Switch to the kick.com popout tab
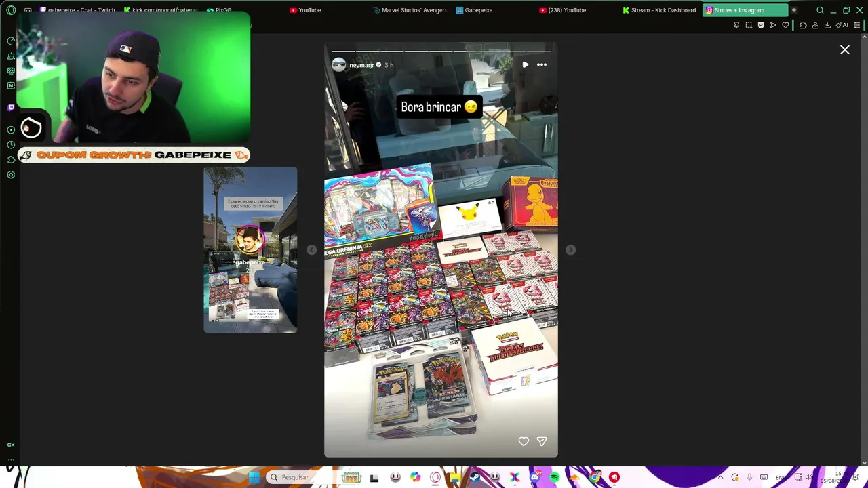Viewport: 868px width, 488px height. [x=160, y=10]
